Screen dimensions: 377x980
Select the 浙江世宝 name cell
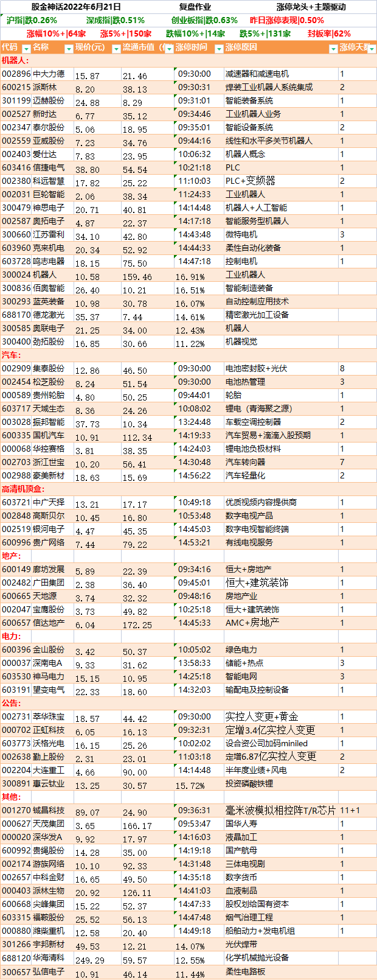pos(52,462)
